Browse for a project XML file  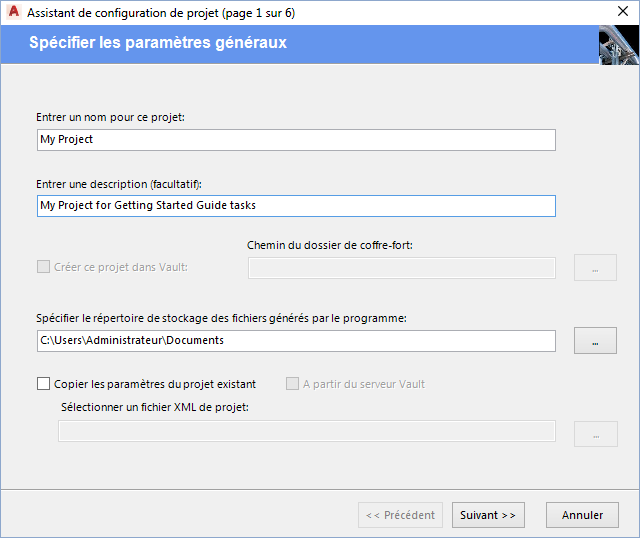pyautogui.click(x=595, y=434)
